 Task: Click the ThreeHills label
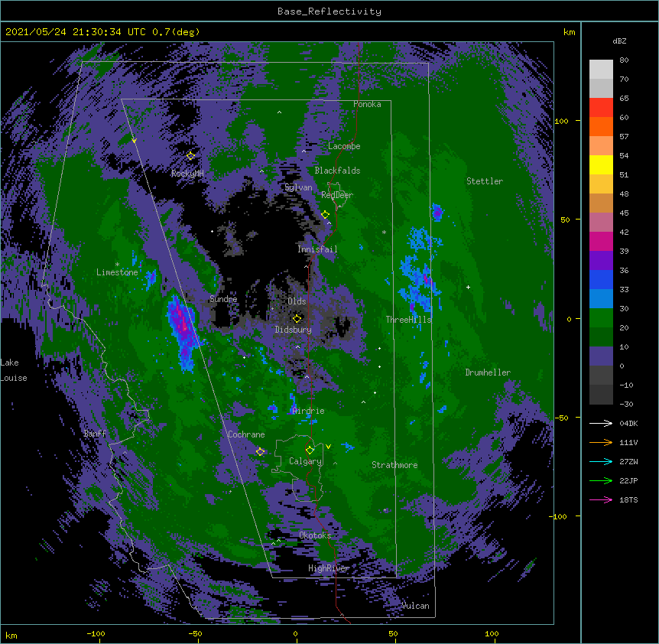tap(408, 320)
